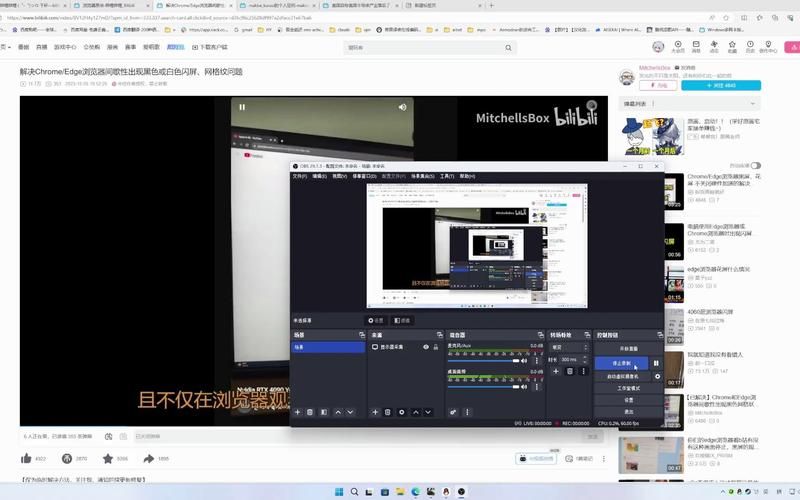Open the Edit menu in OBS
The height and width of the screenshot is (500, 800).
pyautogui.click(x=319, y=176)
